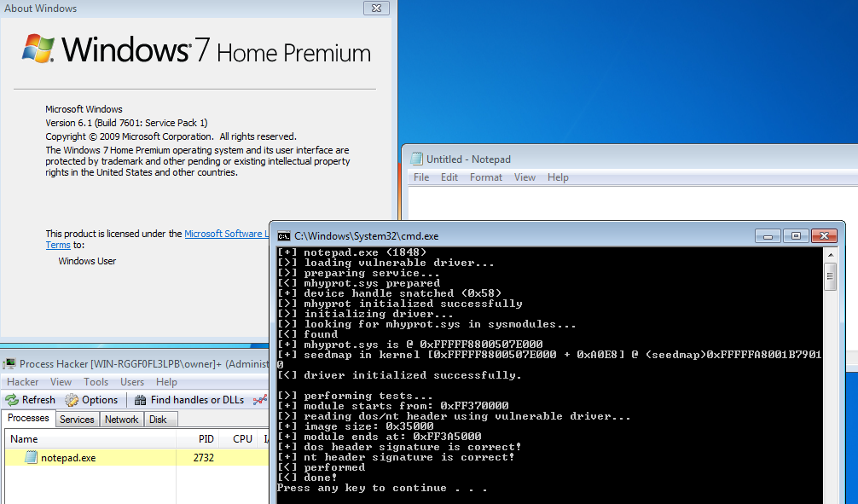Maximize the cmd.exe window
The width and height of the screenshot is (858, 504).
pyautogui.click(x=797, y=236)
